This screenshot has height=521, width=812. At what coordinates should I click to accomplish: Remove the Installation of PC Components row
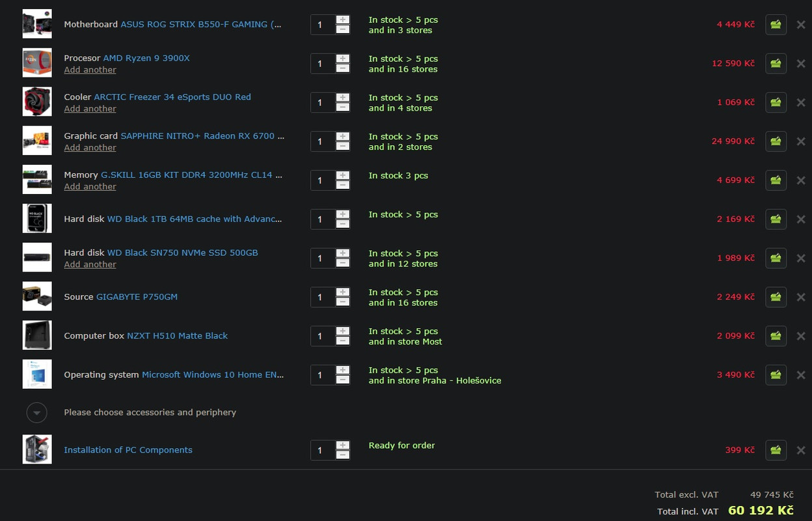[801, 450]
